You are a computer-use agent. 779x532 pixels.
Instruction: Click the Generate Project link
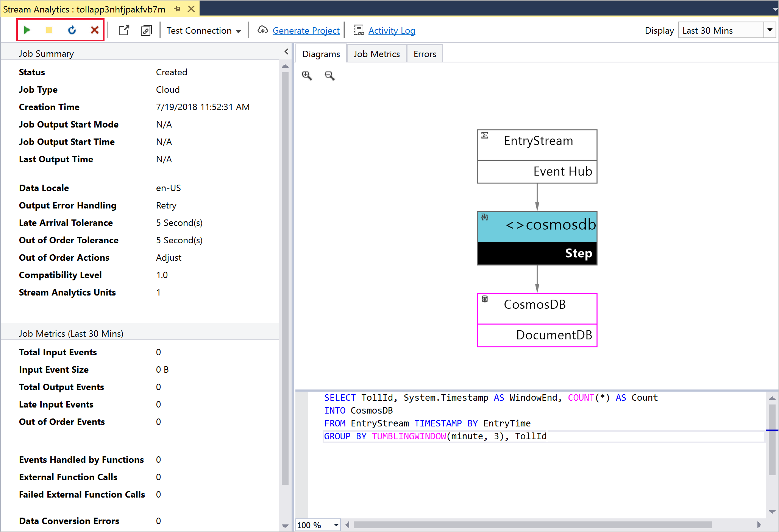tap(306, 30)
